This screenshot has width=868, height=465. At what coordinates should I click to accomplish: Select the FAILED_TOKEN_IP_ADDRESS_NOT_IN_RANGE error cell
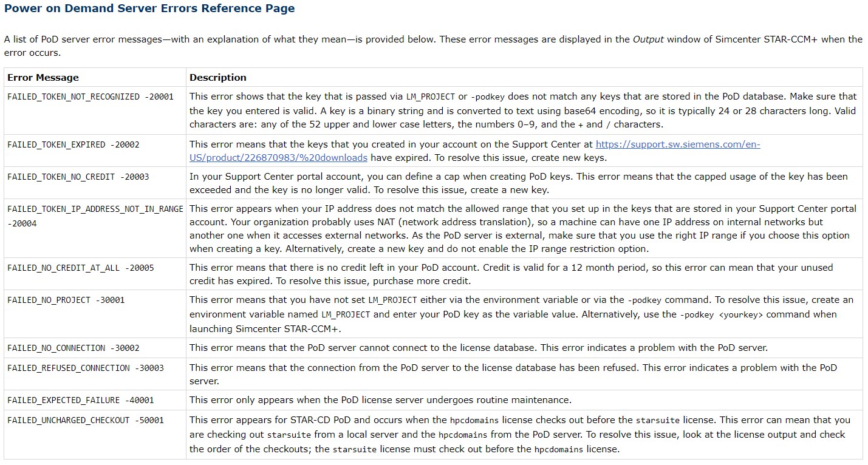(x=95, y=209)
